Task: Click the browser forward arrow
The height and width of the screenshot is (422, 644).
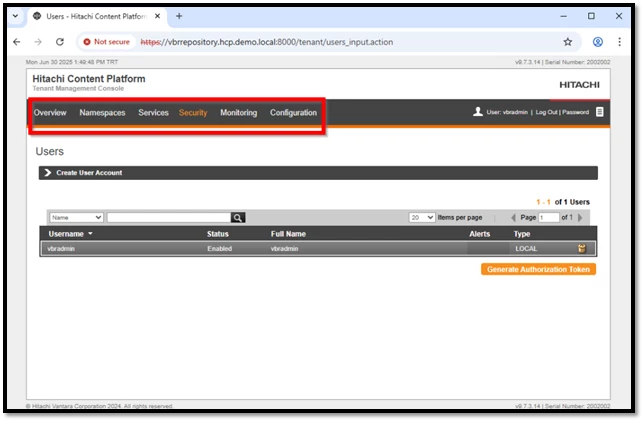Action: tap(38, 42)
